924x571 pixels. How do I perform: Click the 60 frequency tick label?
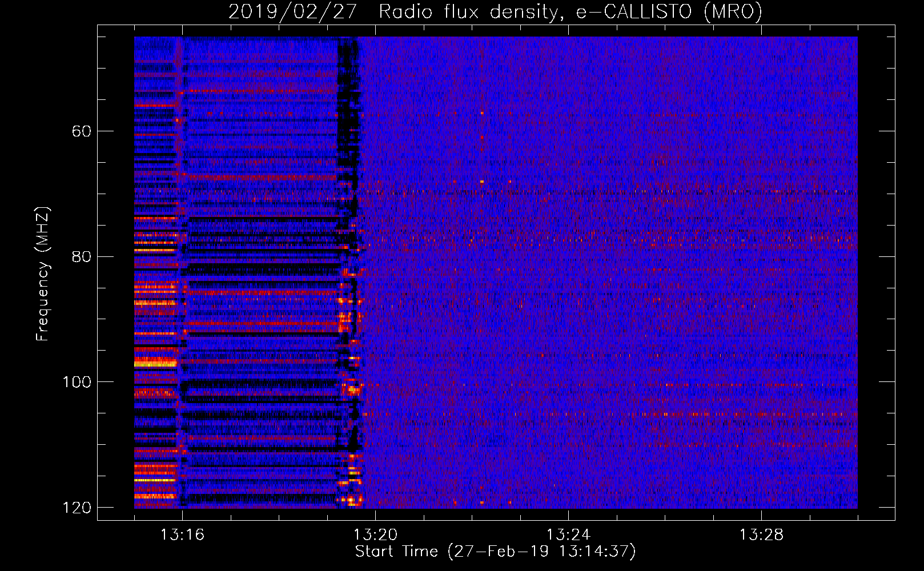81,131
